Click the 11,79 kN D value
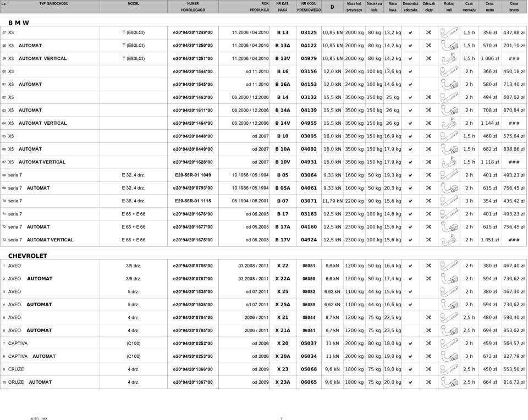This screenshot has height=420, width=528. point(332,201)
